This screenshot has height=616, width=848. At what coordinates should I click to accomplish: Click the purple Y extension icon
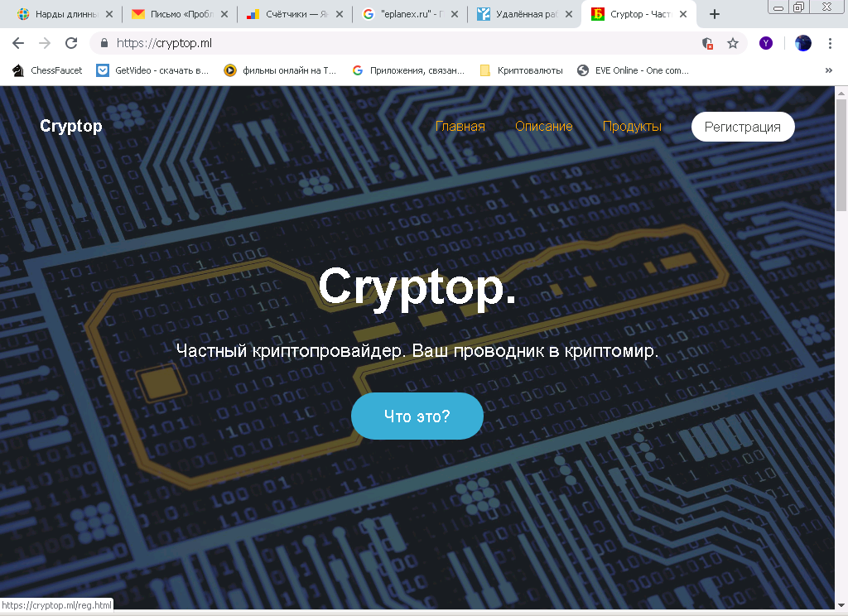[x=766, y=43]
